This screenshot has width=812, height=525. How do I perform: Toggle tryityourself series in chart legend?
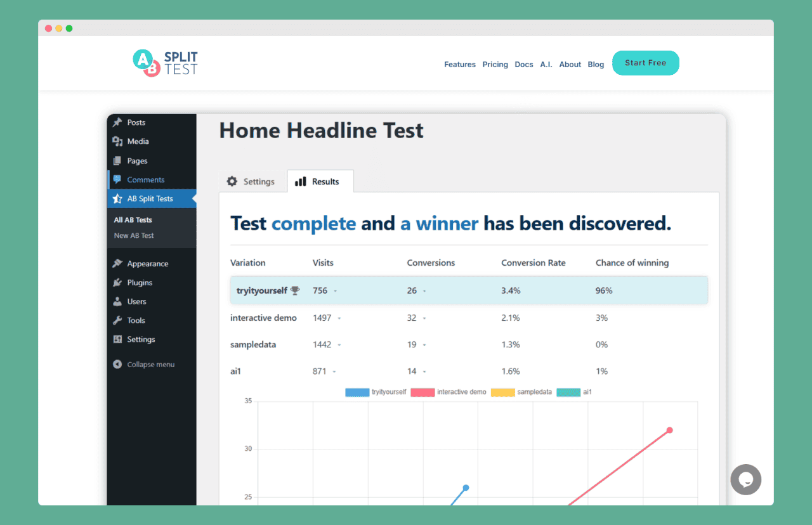click(376, 392)
